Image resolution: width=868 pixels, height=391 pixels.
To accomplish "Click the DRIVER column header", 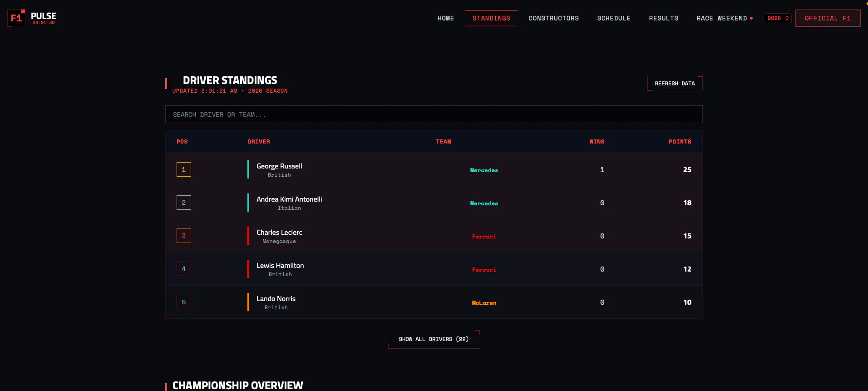I will click(x=259, y=142).
